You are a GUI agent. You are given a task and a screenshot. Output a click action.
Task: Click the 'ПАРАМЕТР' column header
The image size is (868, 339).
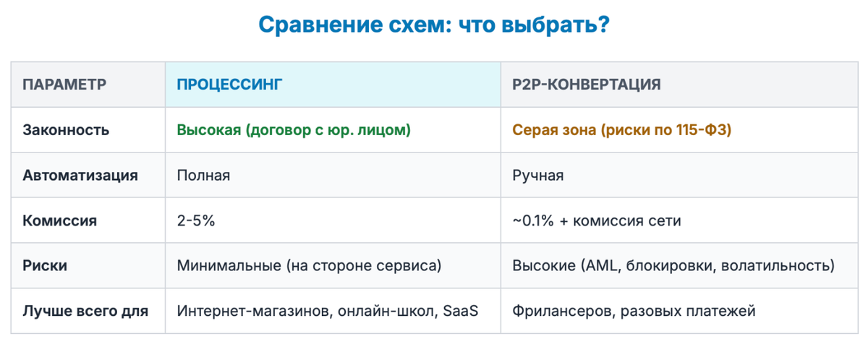pyautogui.click(x=64, y=85)
